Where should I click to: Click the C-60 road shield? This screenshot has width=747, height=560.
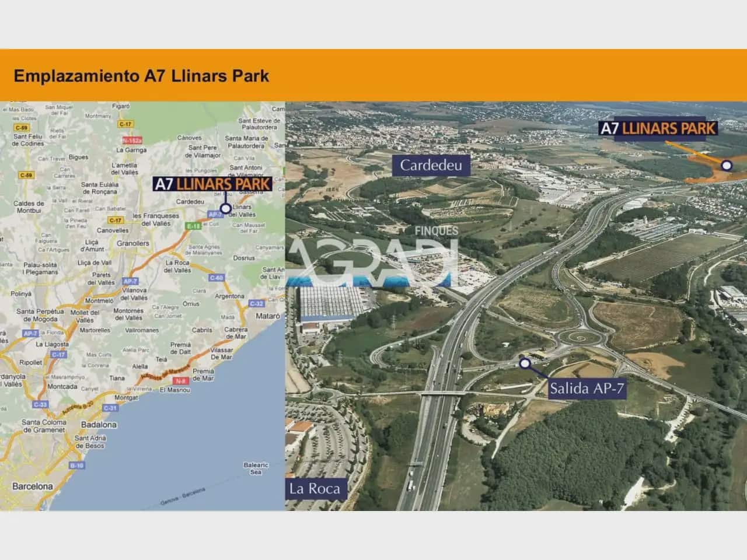click(216, 278)
